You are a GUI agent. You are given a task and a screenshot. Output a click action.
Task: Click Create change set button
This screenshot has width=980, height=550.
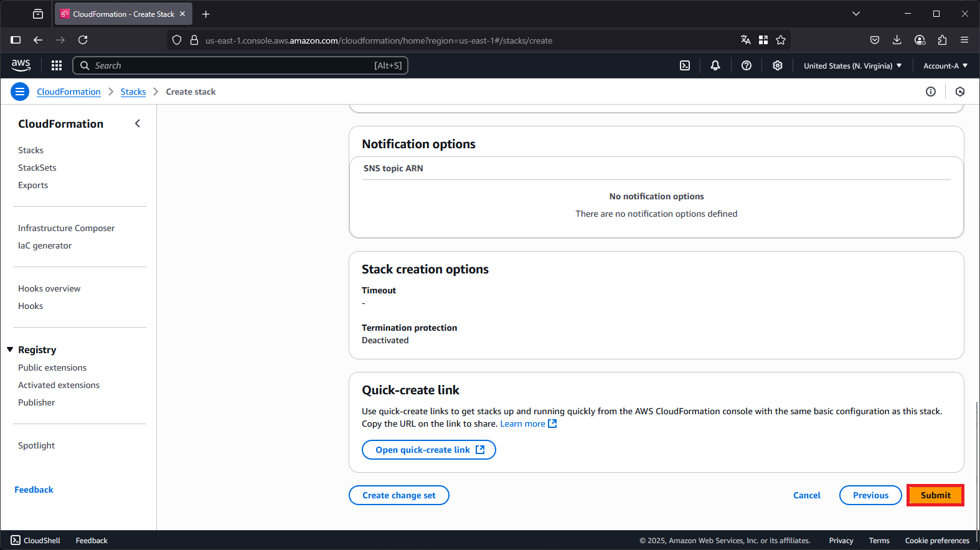click(x=399, y=495)
